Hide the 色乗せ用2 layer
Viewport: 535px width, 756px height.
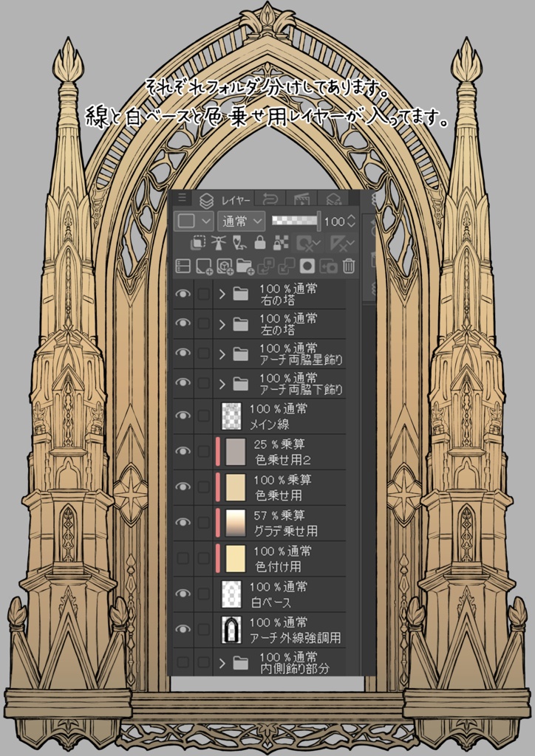(183, 451)
